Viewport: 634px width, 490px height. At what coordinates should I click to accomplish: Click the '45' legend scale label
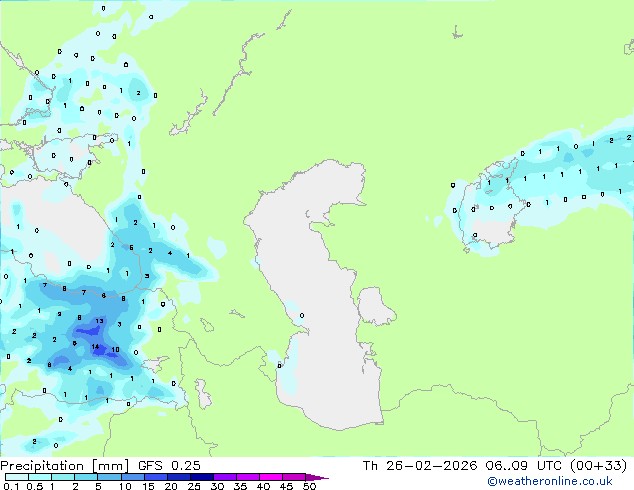(x=286, y=486)
